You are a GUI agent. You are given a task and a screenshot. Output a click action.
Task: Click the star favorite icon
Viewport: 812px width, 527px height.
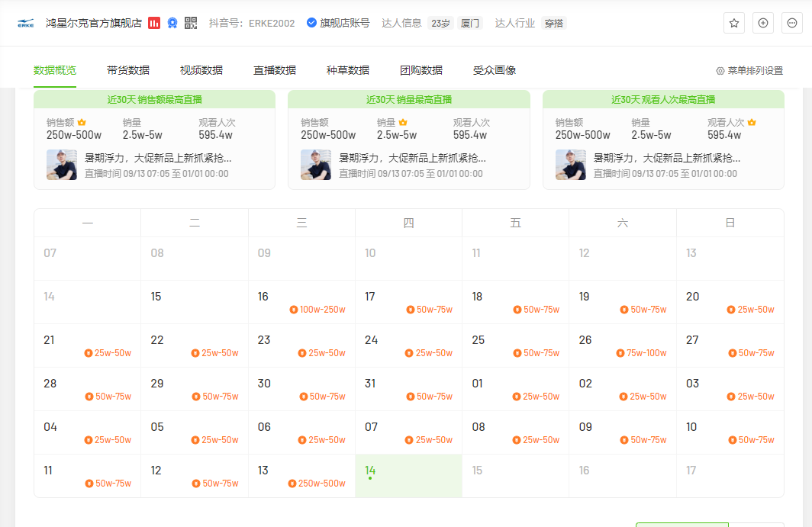point(734,23)
